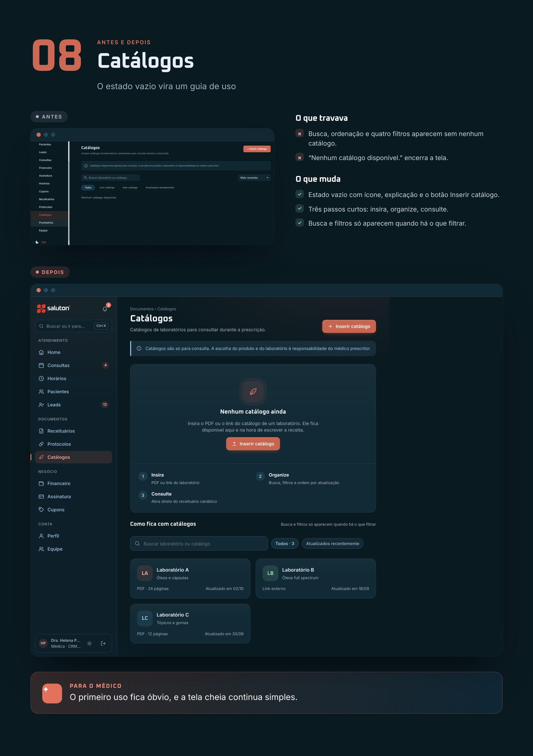The width and height of the screenshot is (533, 756).
Task: Click Inserir catálogo in Antes window
Action: (257, 149)
